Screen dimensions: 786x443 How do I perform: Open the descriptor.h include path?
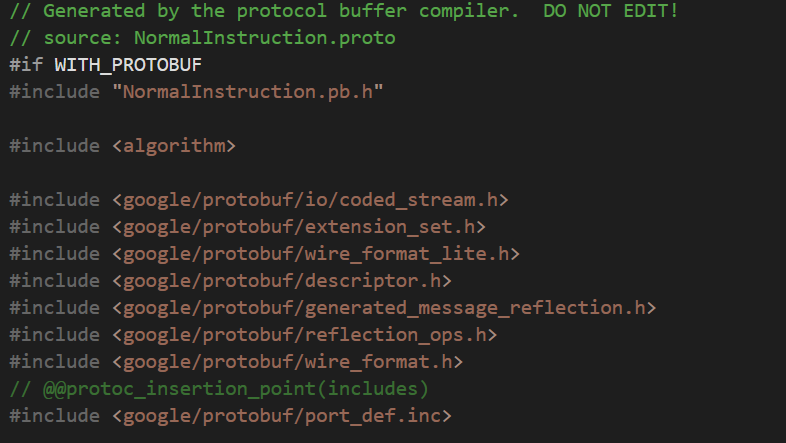(282, 281)
